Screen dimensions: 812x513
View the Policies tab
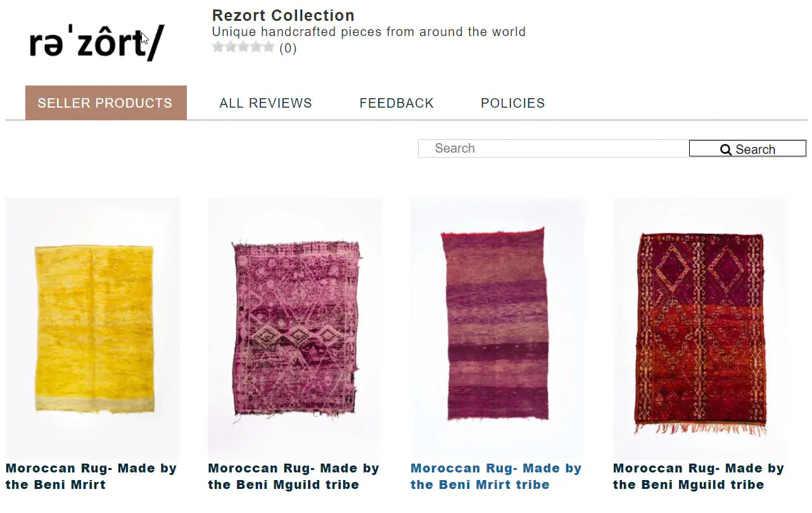[512, 103]
